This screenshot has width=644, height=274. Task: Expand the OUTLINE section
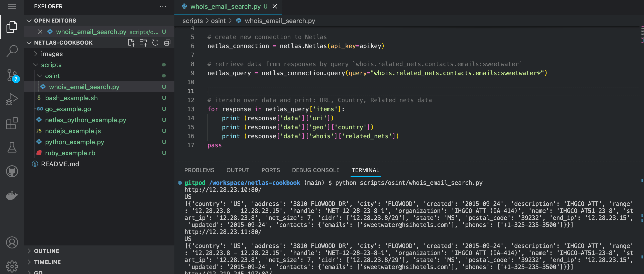coord(47,251)
